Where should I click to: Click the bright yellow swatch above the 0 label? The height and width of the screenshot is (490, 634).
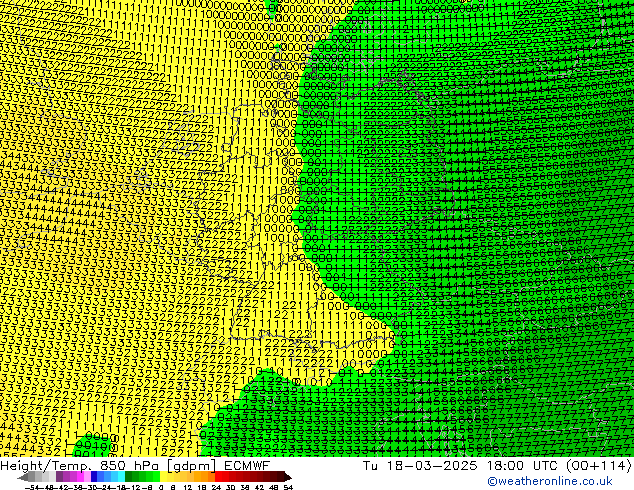pyautogui.click(x=163, y=476)
